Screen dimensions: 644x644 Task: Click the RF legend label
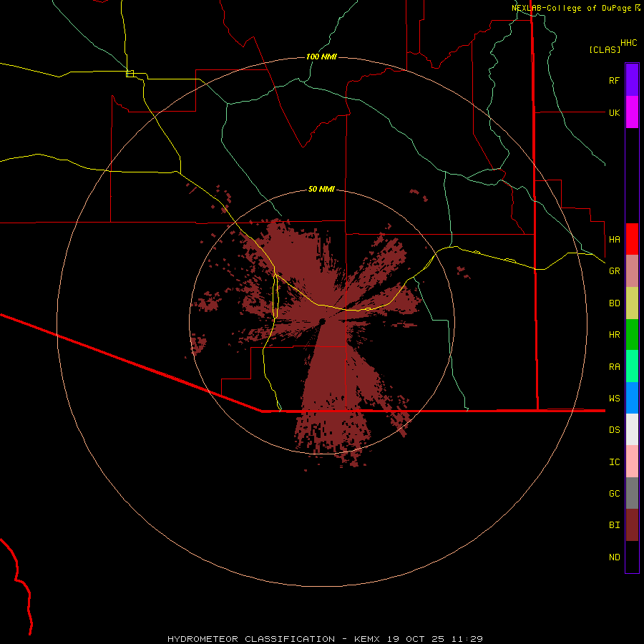pos(614,80)
